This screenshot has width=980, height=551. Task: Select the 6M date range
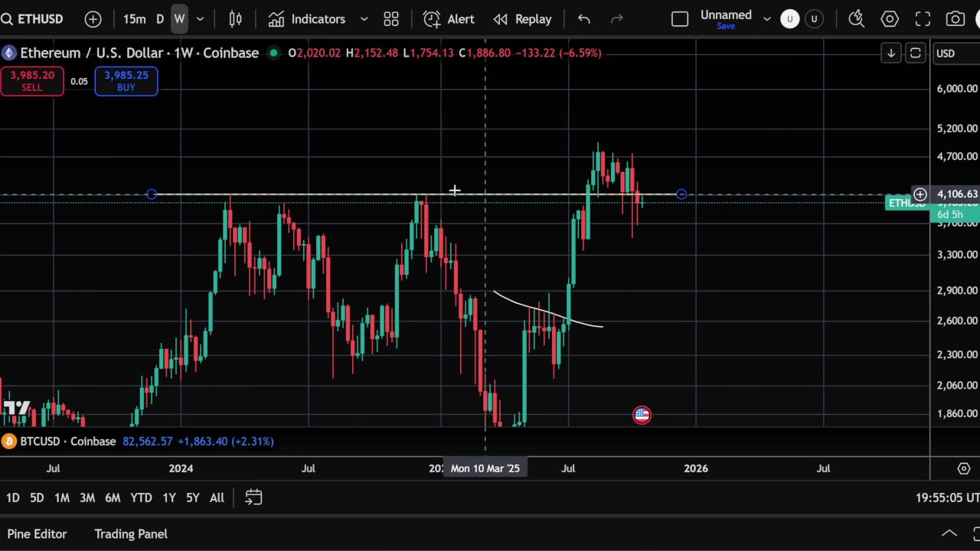point(113,498)
